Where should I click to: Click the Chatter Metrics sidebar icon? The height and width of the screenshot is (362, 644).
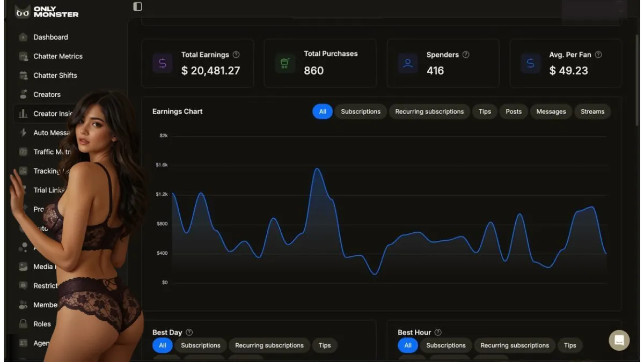click(x=23, y=56)
